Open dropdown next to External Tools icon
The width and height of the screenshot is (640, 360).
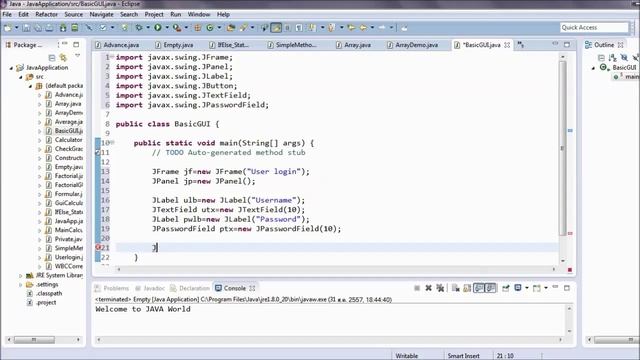pyautogui.click(x=186, y=28)
